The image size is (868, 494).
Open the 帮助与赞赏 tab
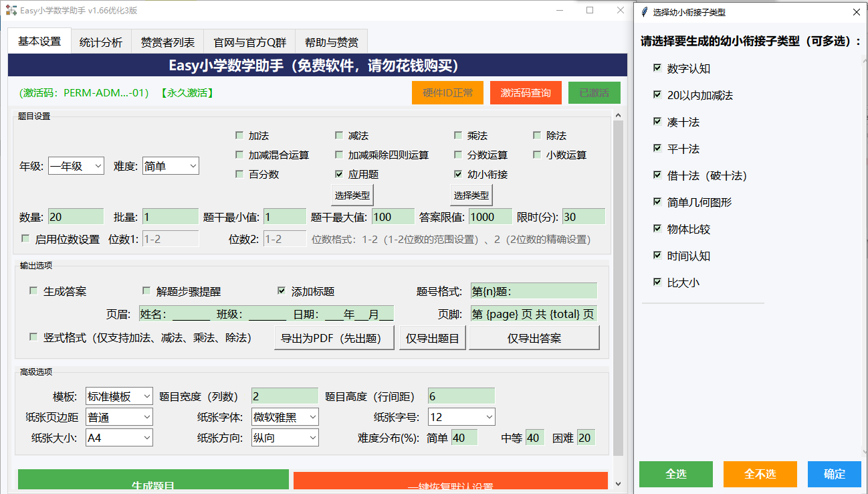click(331, 40)
